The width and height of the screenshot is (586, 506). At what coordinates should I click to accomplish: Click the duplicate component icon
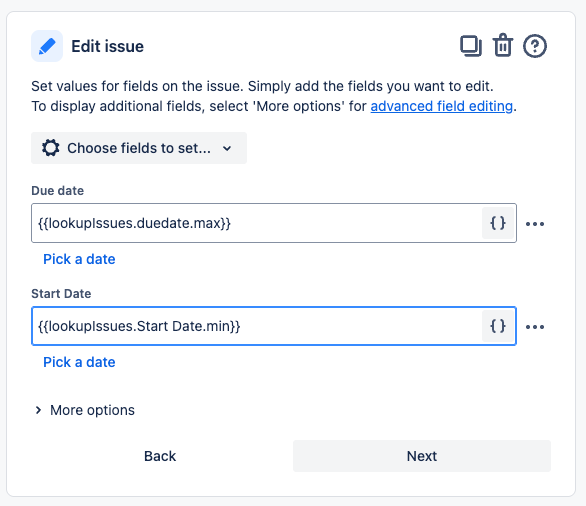[471, 46]
